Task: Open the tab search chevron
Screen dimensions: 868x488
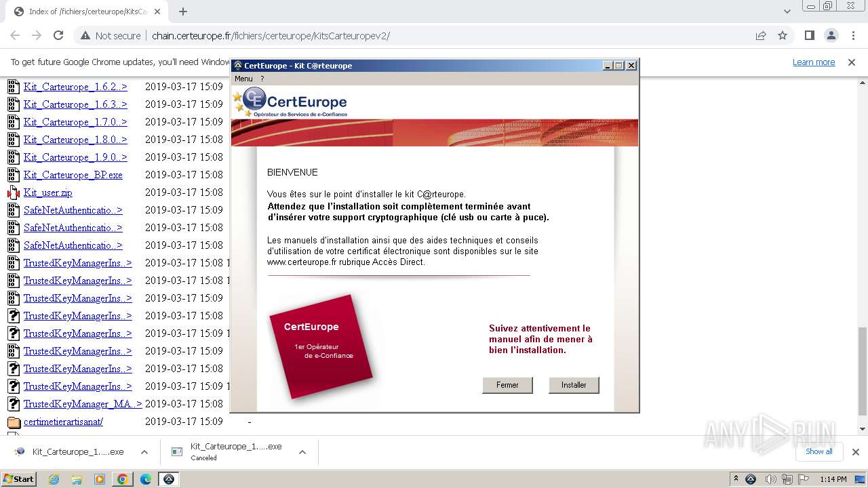Action: tap(787, 12)
